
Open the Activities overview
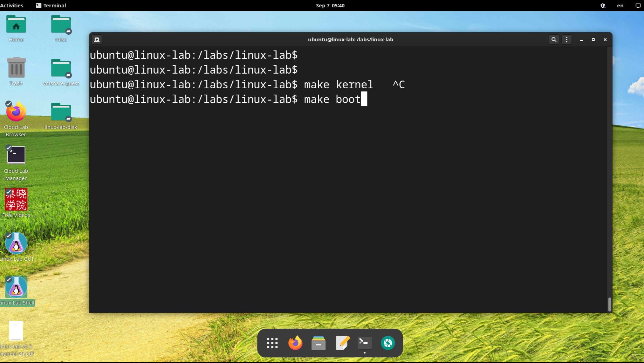[x=12, y=5]
